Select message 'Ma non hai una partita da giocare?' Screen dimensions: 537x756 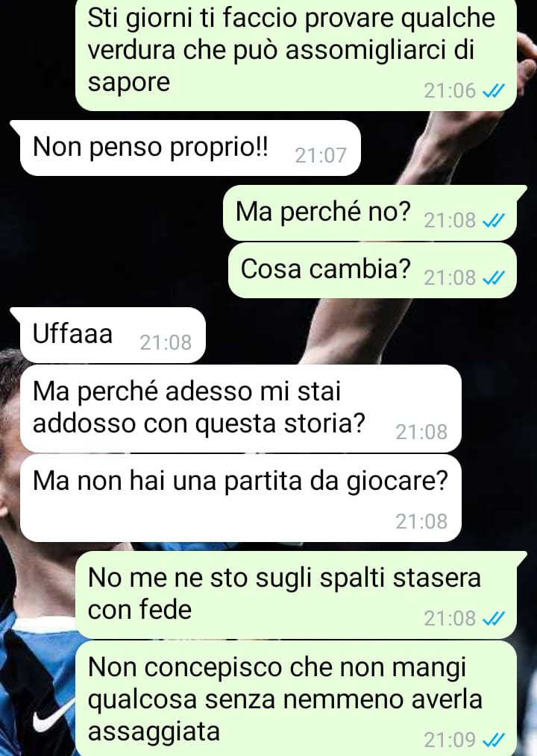pos(241,498)
